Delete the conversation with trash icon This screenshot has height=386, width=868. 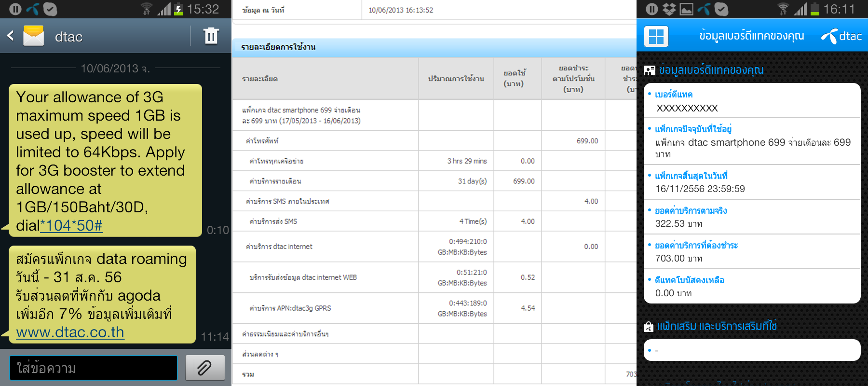pyautogui.click(x=211, y=36)
